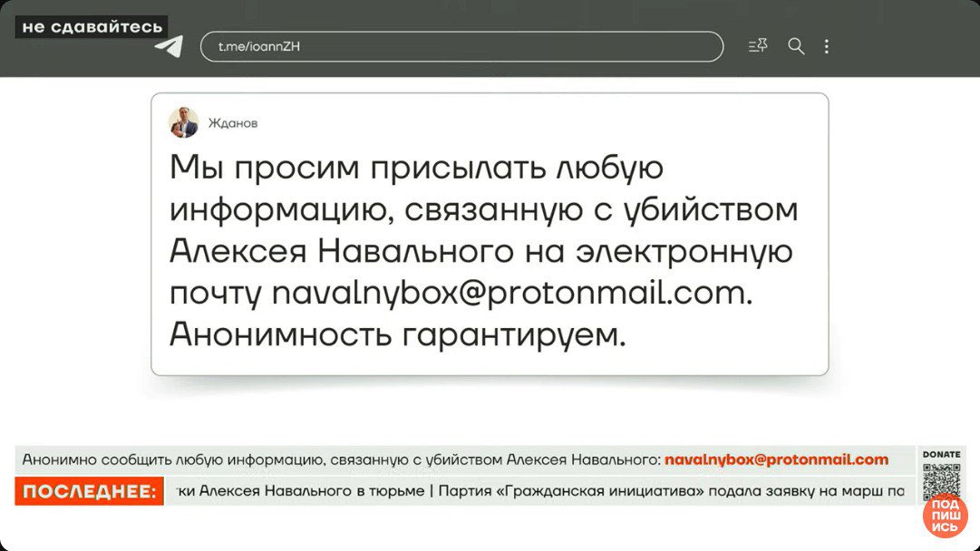980x551 pixels.
Task: Click the Жданов profile avatar
Action: 184,122
